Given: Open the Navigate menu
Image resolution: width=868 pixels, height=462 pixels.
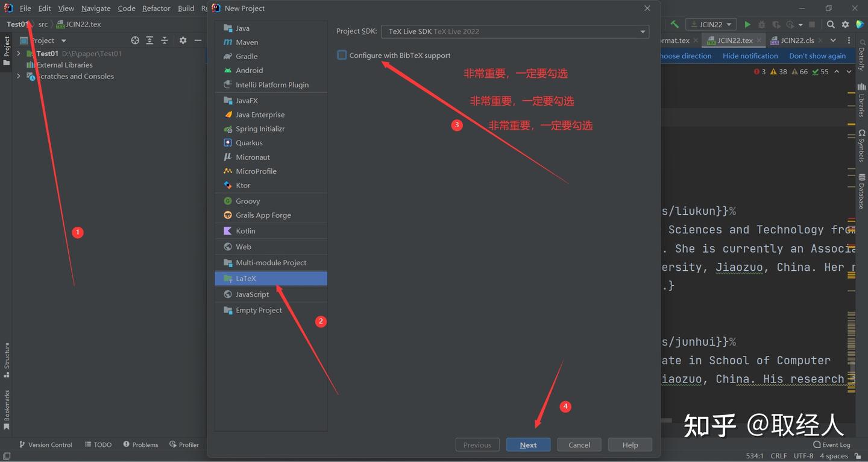Looking at the screenshot, I should (96, 8).
